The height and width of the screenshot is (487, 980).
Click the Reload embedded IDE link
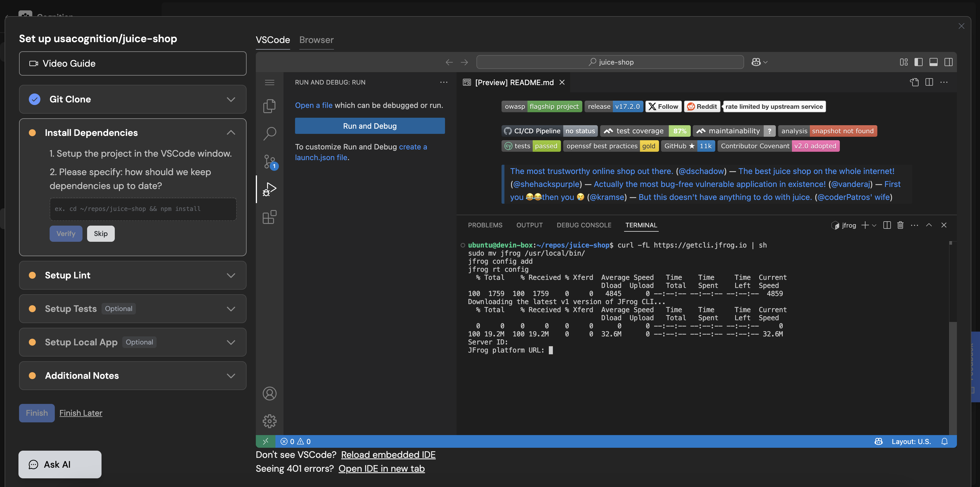point(388,455)
